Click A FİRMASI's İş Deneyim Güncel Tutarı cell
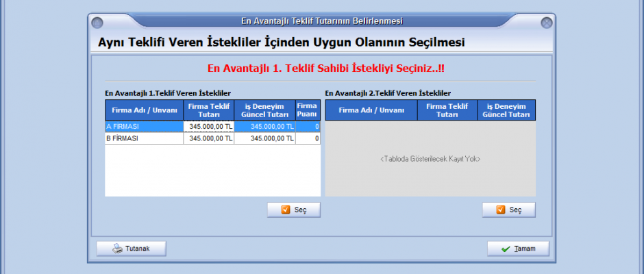The image size is (644, 274). click(x=264, y=127)
